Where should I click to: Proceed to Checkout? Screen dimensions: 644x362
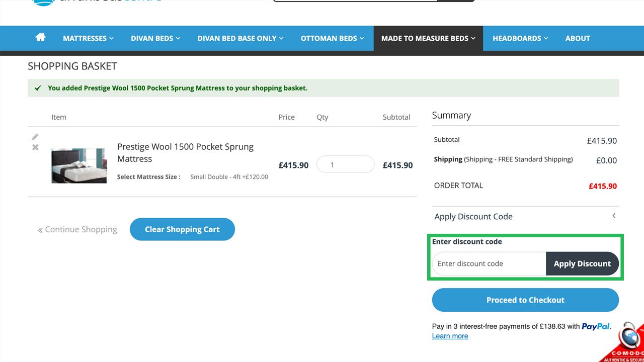pyautogui.click(x=525, y=300)
